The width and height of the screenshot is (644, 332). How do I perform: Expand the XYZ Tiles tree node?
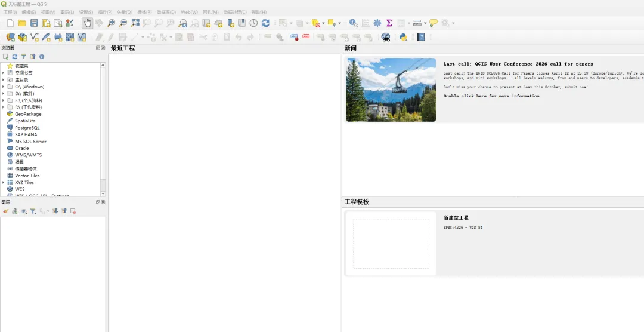point(4,182)
